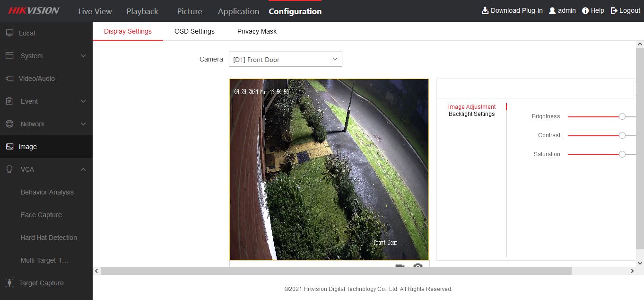Open the Camera selection dropdown

click(285, 60)
